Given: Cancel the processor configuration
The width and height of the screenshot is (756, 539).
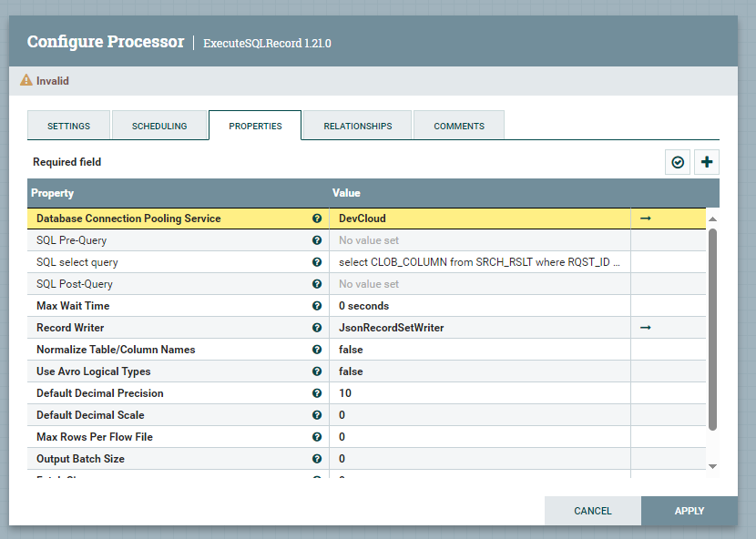Looking at the screenshot, I should click(x=593, y=511).
